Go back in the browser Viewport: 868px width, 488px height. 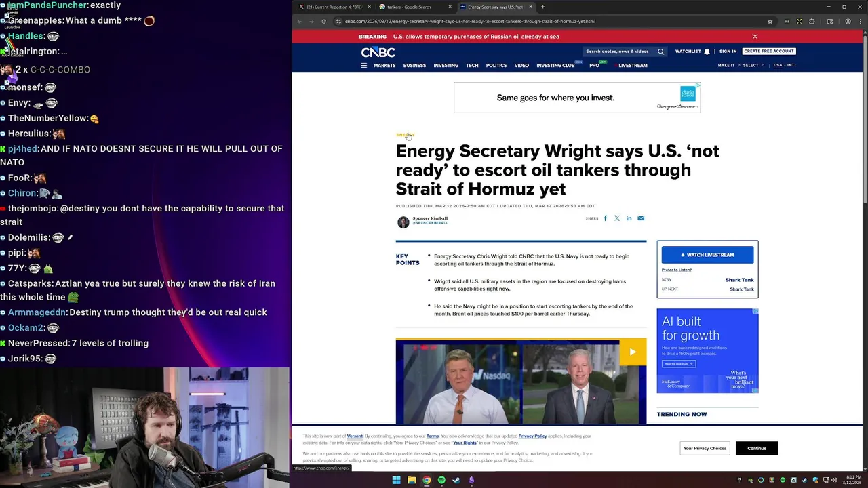click(x=300, y=21)
